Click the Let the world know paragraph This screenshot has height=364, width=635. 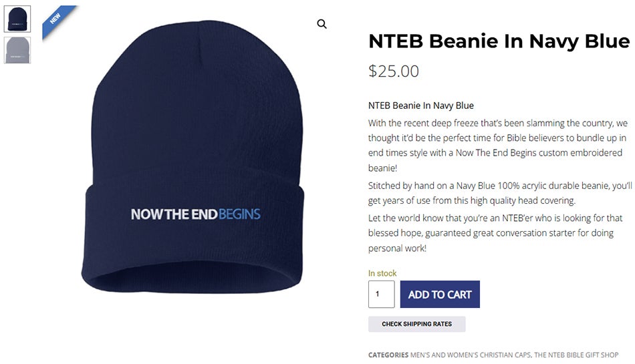tap(495, 233)
